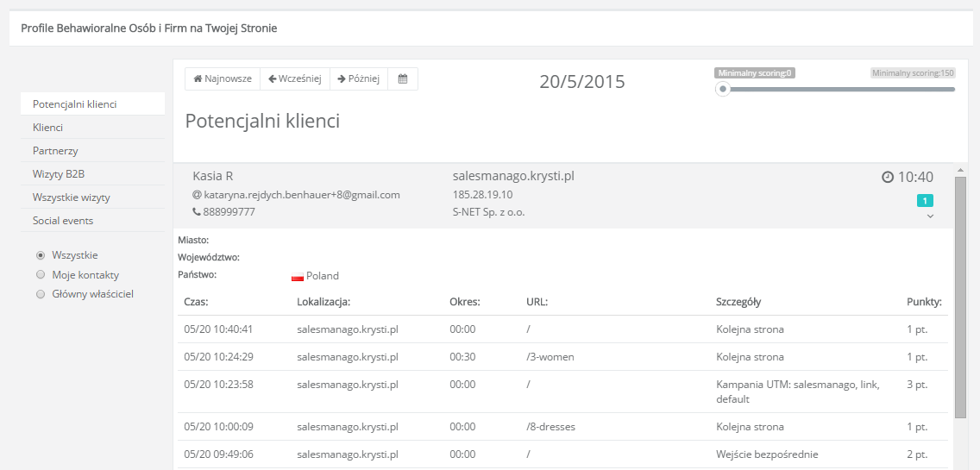Click the teal visit count badge
Screen dimensions: 980x470
(925, 201)
